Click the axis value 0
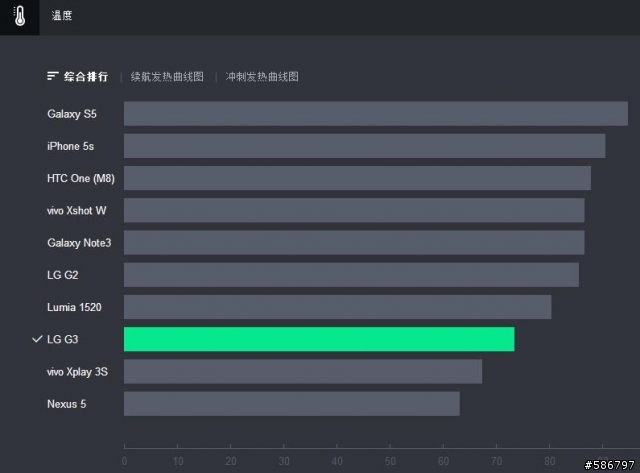Screen dimensions: 640x473 (x=124, y=461)
